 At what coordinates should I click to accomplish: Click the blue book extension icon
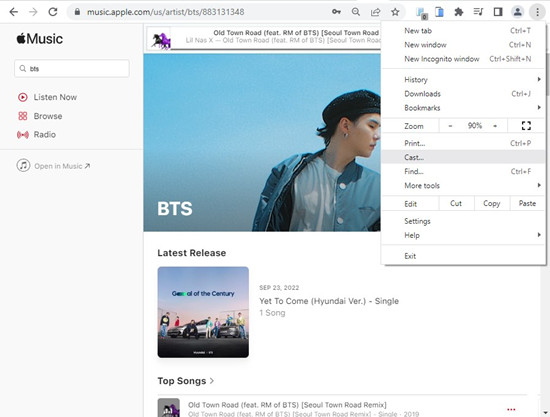tap(439, 12)
